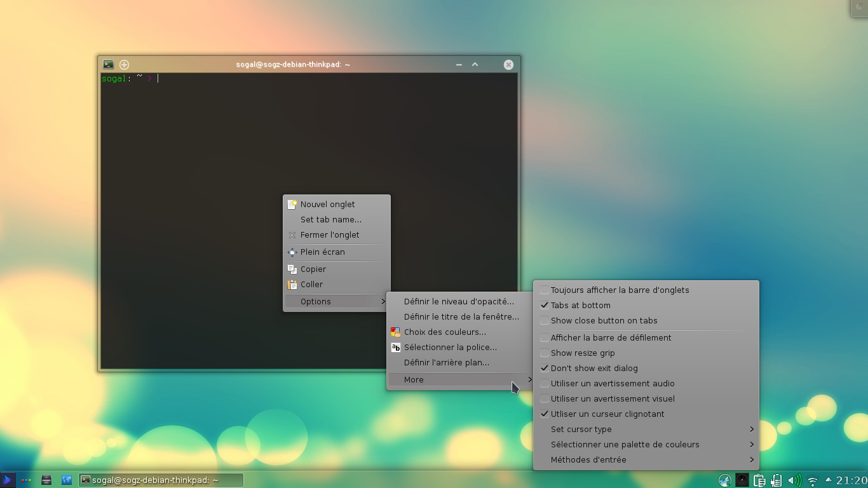Select 'Nouvel onglet' from context menu
Image resolution: width=868 pixels, height=488 pixels.
327,205
